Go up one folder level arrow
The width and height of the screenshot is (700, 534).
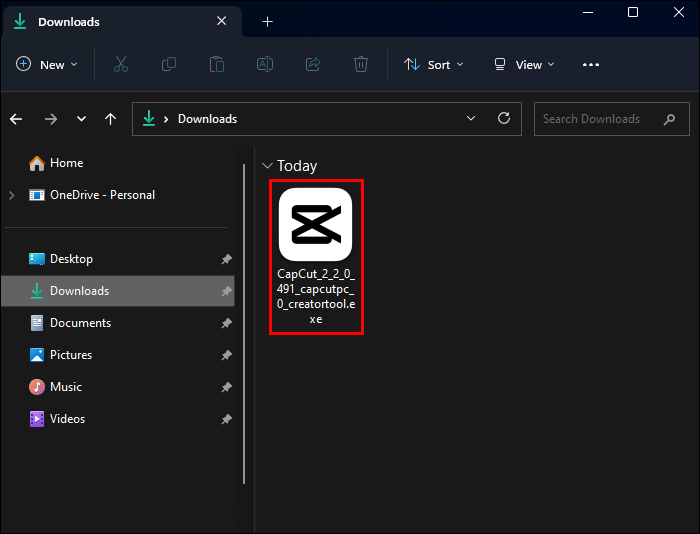(x=110, y=119)
